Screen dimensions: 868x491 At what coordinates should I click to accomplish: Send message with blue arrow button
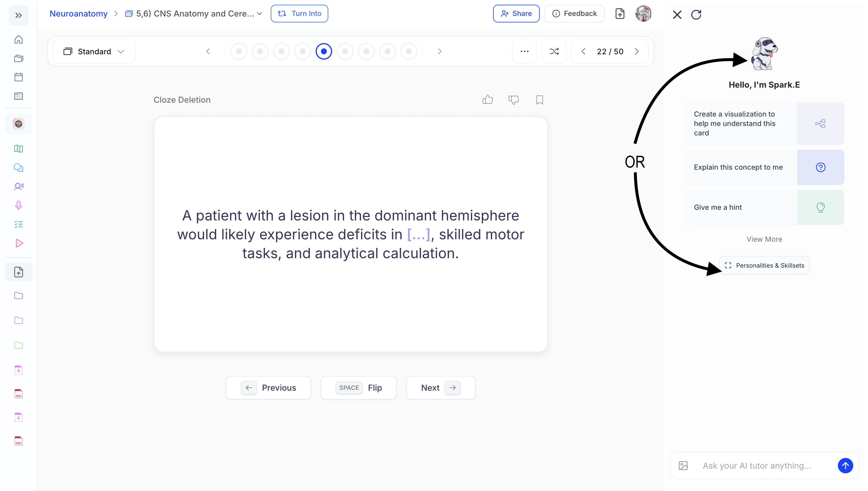(x=845, y=466)
